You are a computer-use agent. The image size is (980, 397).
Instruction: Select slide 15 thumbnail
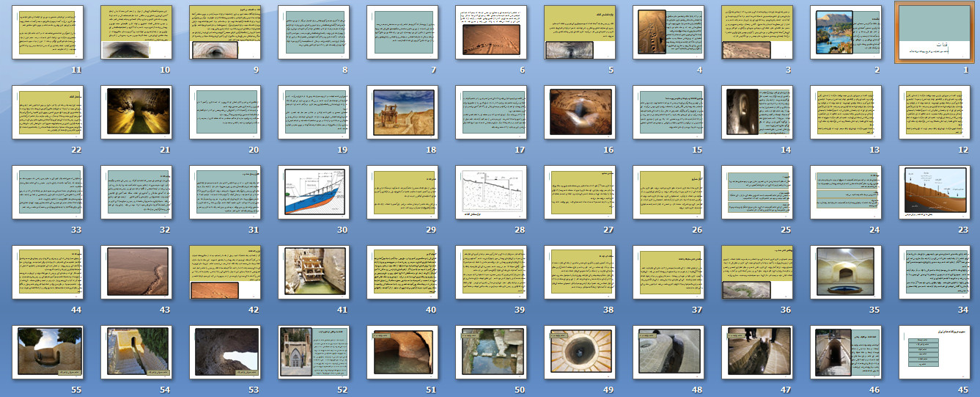pos(668,112)
